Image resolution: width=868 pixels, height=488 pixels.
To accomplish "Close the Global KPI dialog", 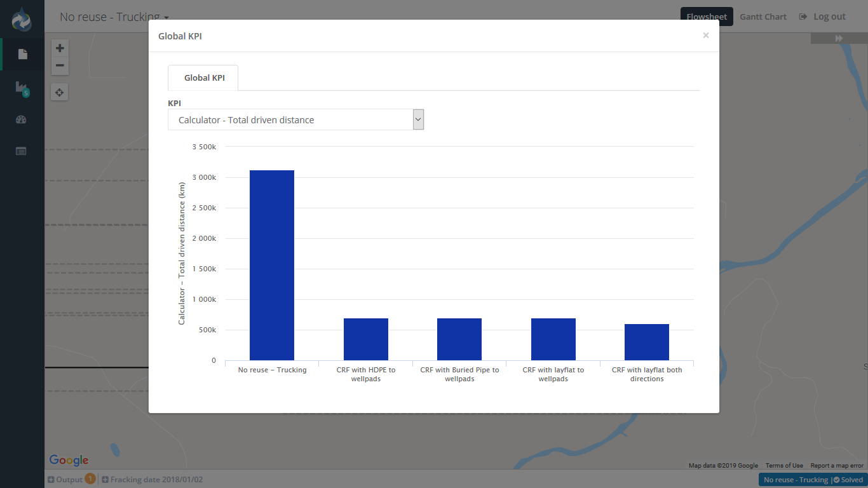I will click(705, 36).
